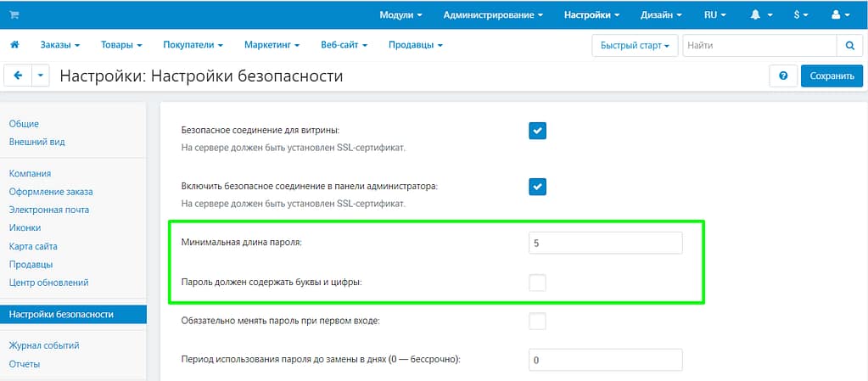Open the RU language dropdown
The image size is (868, 381).
[x=715, y=15]
